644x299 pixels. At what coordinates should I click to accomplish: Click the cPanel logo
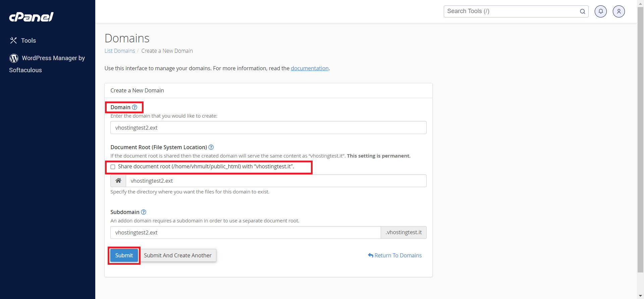[31, 17]
